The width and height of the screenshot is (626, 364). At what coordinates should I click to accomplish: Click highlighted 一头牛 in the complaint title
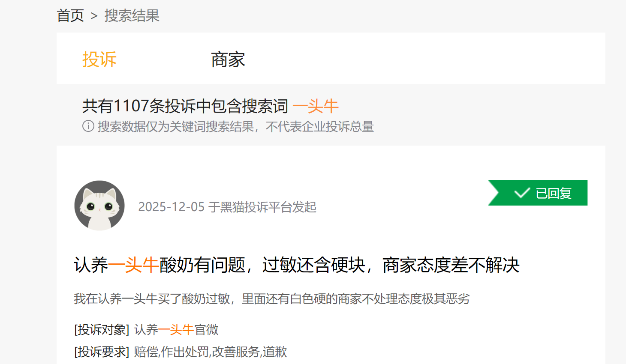pos(134,265)
